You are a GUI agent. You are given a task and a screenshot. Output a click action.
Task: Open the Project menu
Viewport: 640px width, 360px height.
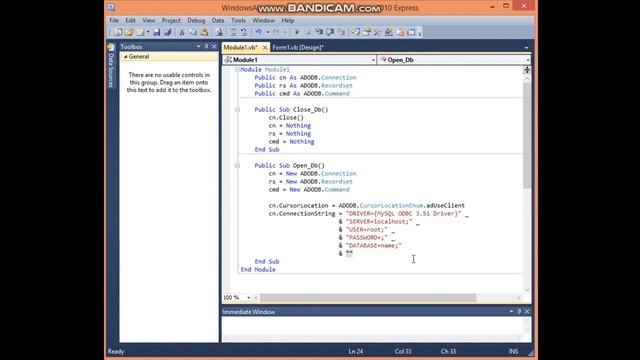click(171, 20)
